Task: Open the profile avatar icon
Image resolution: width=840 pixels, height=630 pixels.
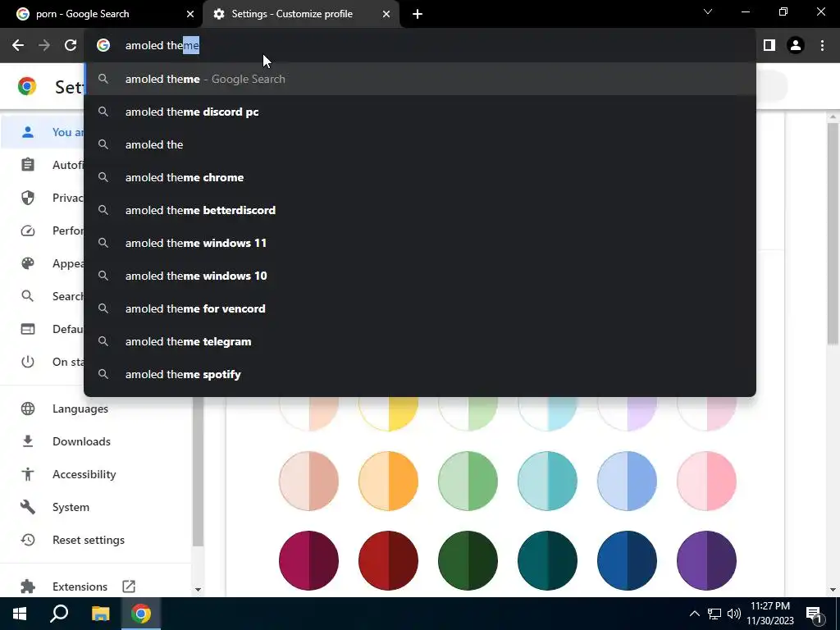Action: (x=796, y=46)
